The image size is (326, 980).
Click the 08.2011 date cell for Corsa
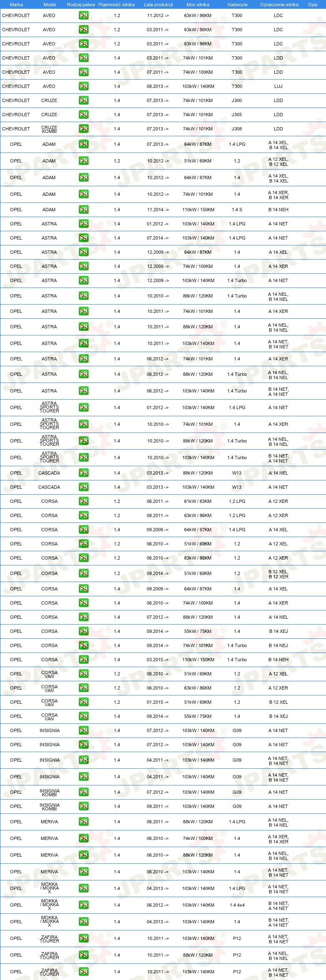[158, 515]
